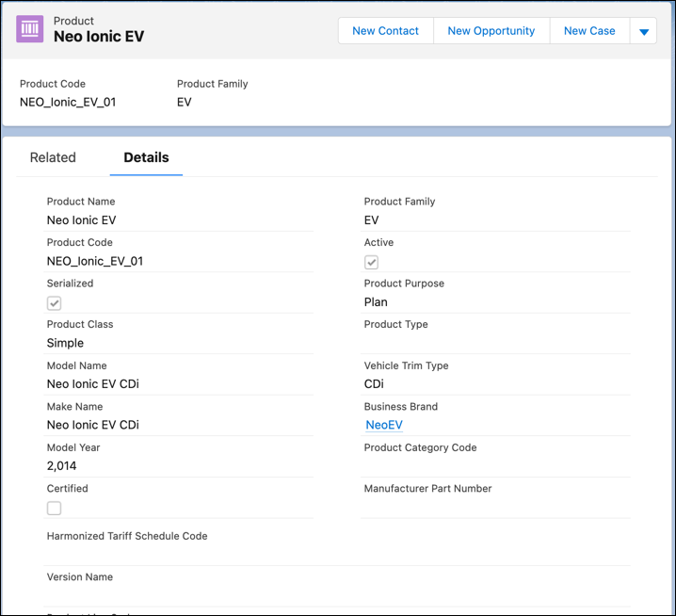Viewport: 676px width, 616px height.
Task: Click the purple Product record icon
Action: (30, 29)
